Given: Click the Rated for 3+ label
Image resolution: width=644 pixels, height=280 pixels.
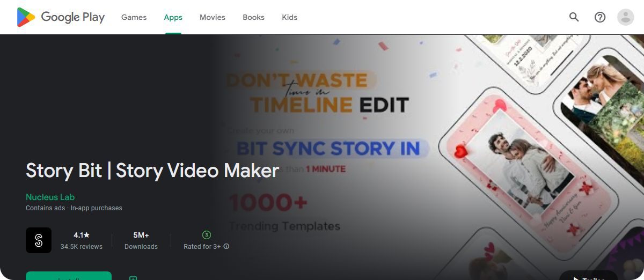Looking at the screenshot, I should pos(202,247).
